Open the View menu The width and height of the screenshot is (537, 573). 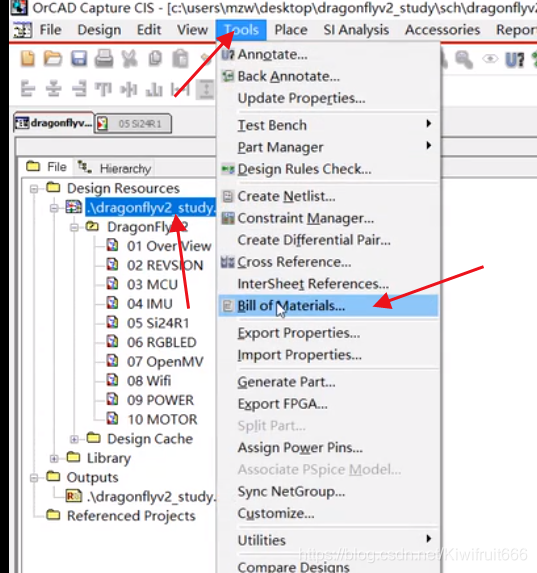coord(192,30)
